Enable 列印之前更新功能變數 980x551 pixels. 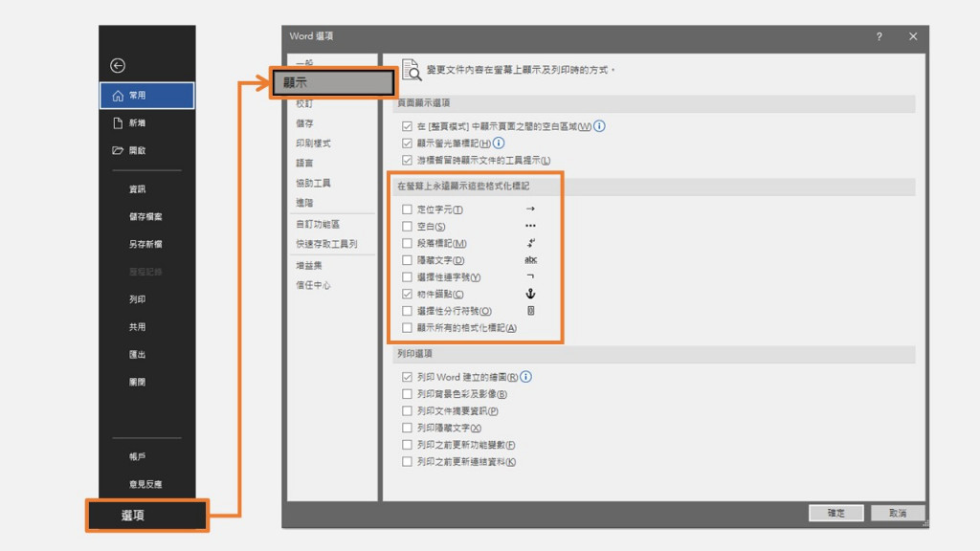(407, 444)
